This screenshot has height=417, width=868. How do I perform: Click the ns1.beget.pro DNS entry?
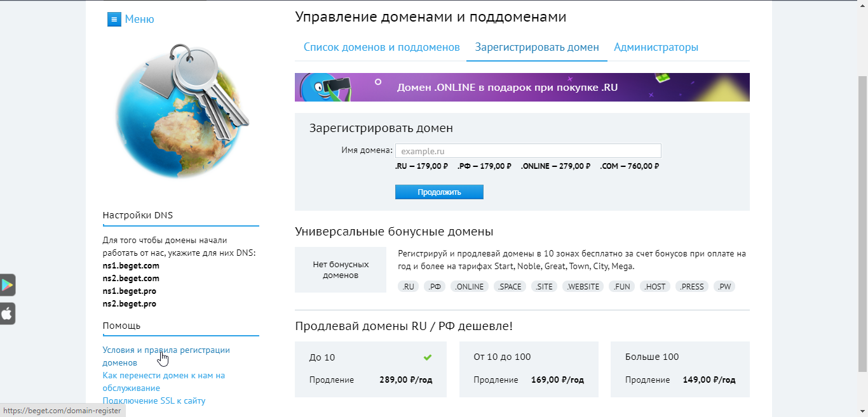pos(130,291)
